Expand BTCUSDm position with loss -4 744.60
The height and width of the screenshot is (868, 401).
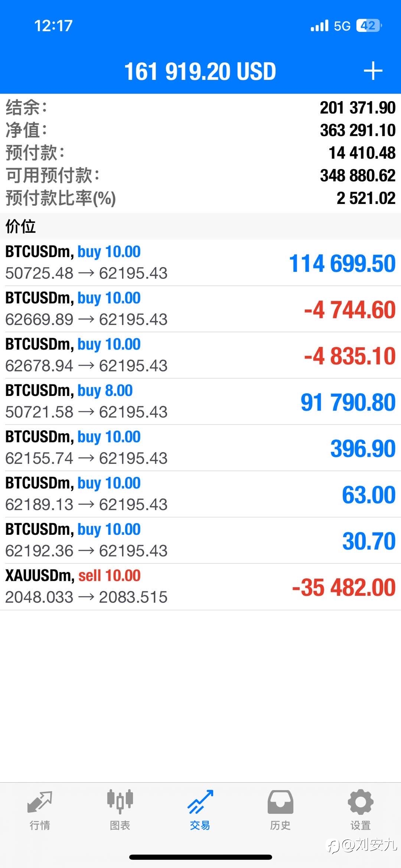pyautogui.click(x=200, y=309)
